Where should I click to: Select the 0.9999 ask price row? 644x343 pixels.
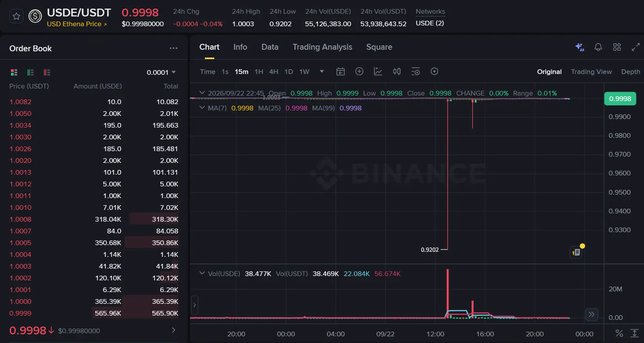click(94, 313)
